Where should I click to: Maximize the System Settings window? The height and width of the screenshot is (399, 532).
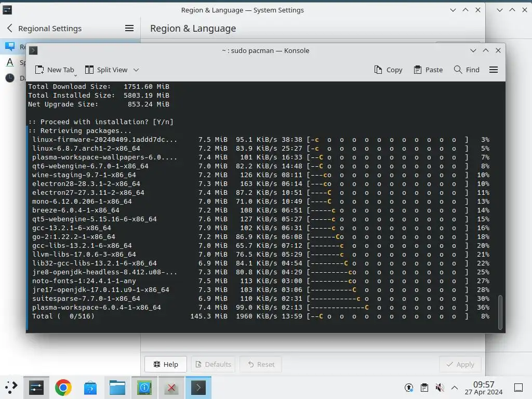point(465,10)
